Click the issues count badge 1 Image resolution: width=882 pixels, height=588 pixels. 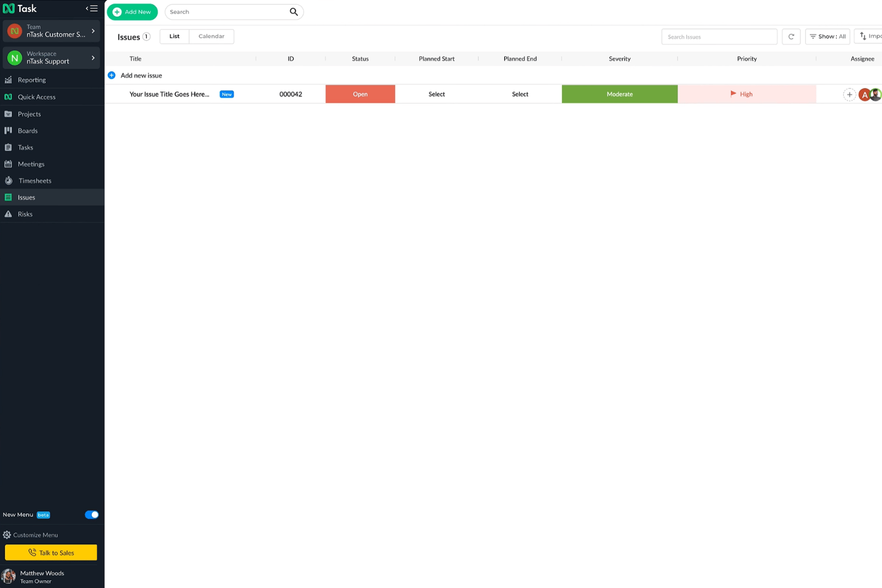coord(146,36)
